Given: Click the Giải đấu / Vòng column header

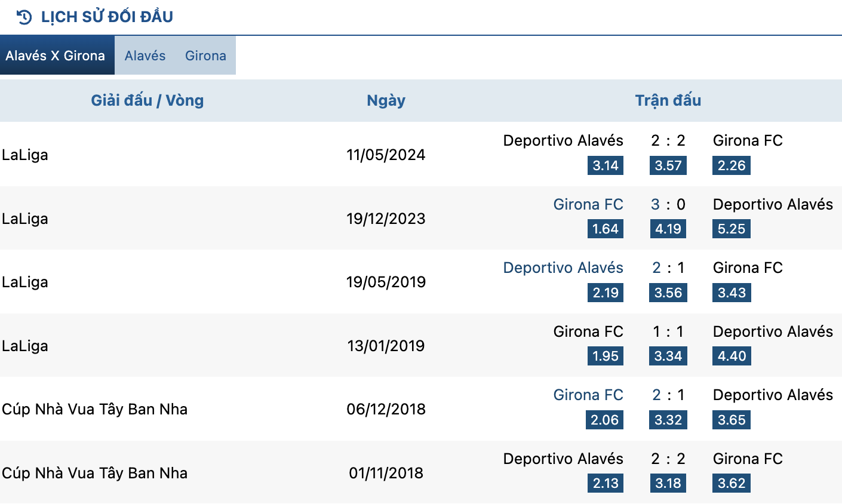Looking at the screenshot, I should pyautogui.click(x=147, y=100).
